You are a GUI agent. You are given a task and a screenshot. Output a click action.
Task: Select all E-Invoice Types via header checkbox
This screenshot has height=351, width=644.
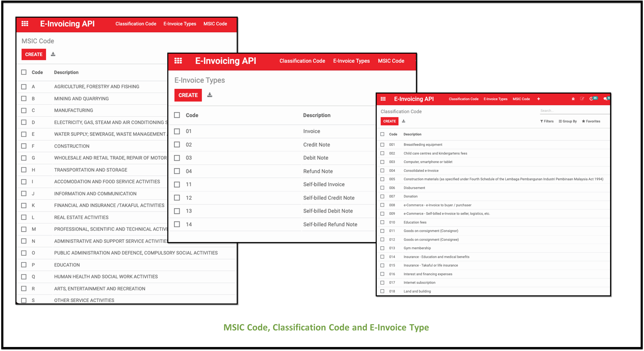point(177,115)
